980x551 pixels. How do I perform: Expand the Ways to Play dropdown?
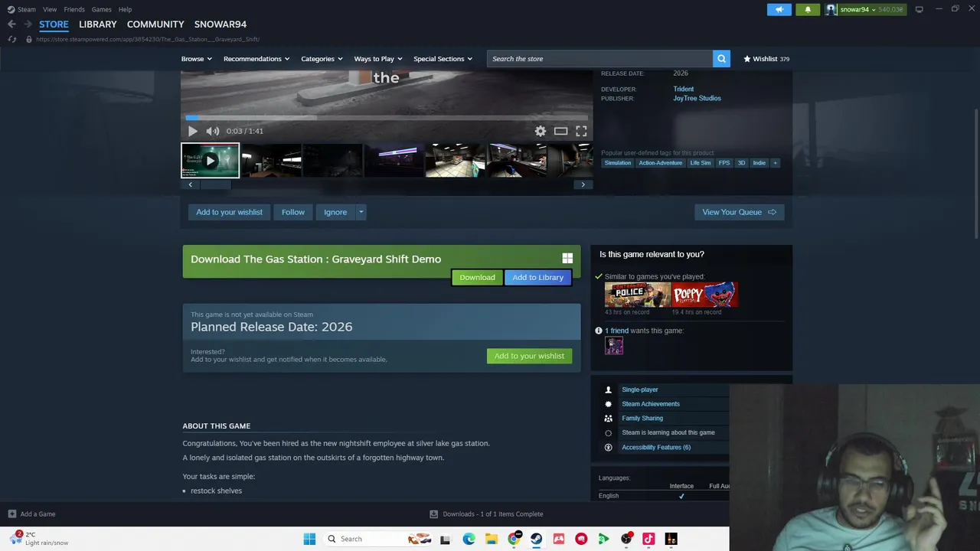click(378, 59)
